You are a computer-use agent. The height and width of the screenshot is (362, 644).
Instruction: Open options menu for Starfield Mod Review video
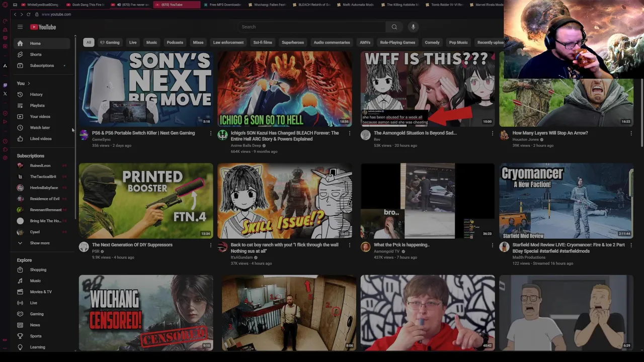click(631, 245)
